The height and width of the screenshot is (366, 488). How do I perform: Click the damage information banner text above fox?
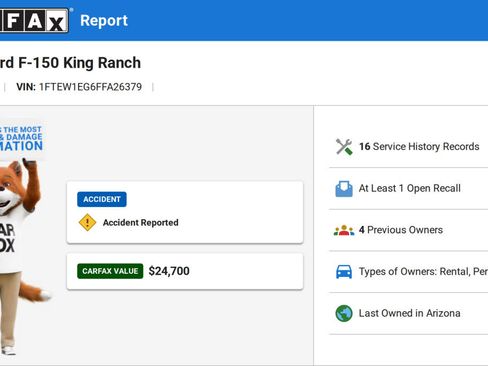(x=21, y=139)
